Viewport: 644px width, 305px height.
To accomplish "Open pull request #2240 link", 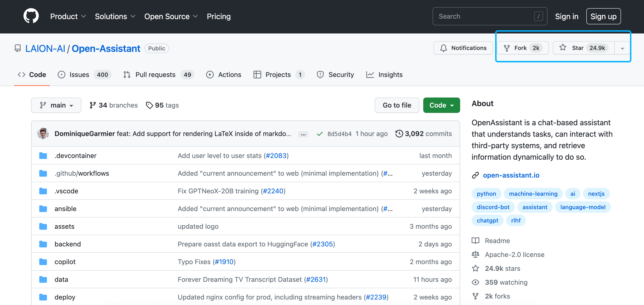I will [x=273, y=191].
